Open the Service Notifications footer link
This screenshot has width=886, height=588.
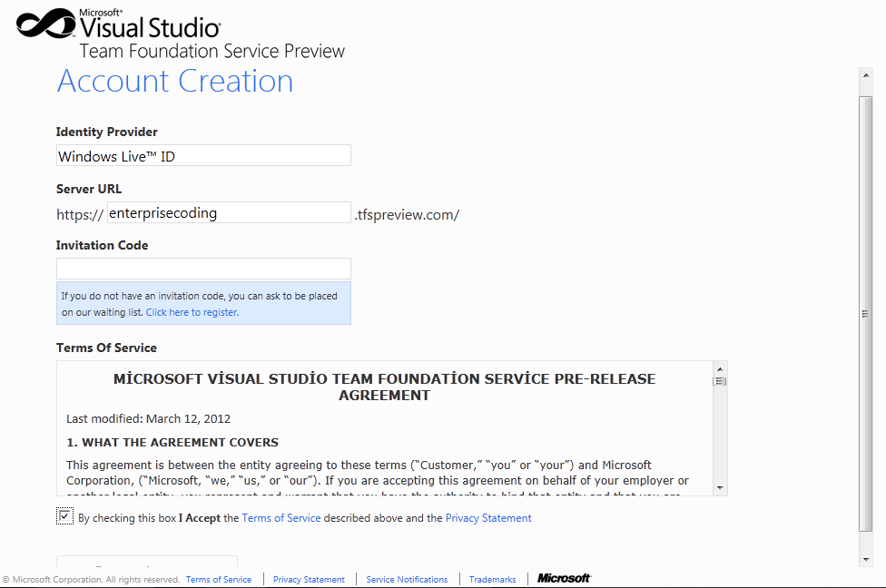(407, 580)
